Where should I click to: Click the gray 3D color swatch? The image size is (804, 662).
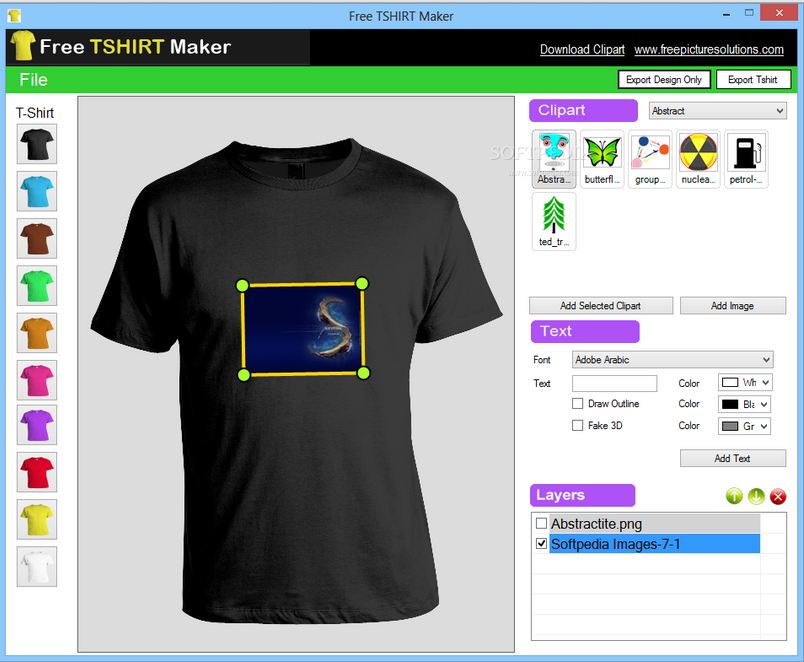[730, 426]
